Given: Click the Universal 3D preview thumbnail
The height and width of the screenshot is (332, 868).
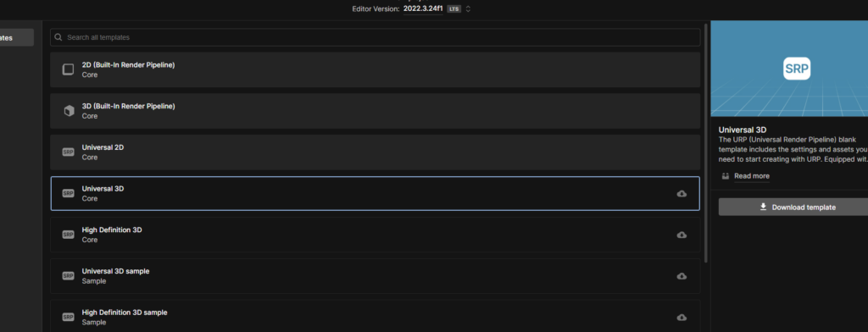Looking at the screenshot, I should click(789, 69).
